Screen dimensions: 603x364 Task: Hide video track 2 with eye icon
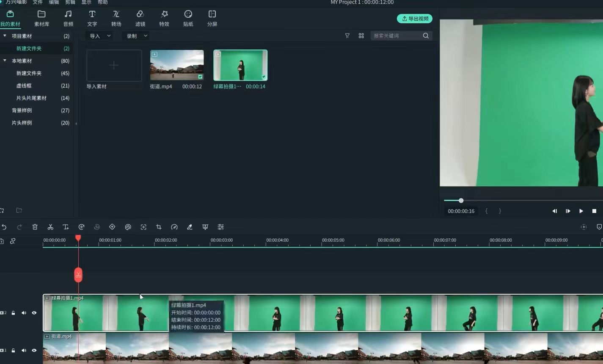[x=34, y=313]
